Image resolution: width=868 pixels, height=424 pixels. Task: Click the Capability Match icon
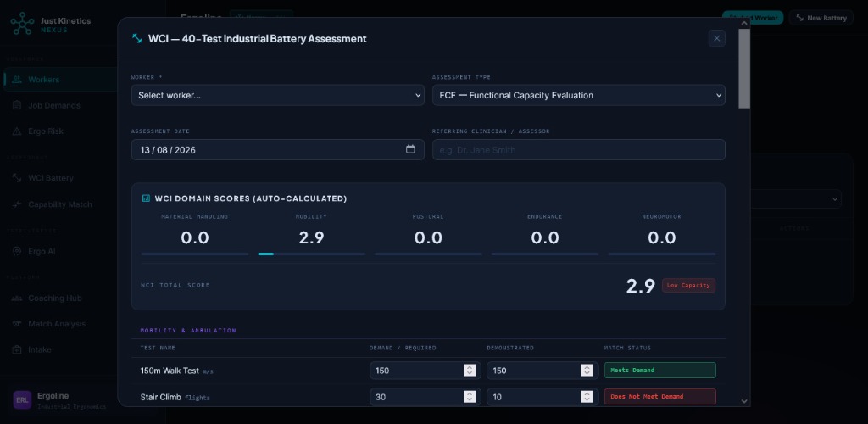click(17, 204)
